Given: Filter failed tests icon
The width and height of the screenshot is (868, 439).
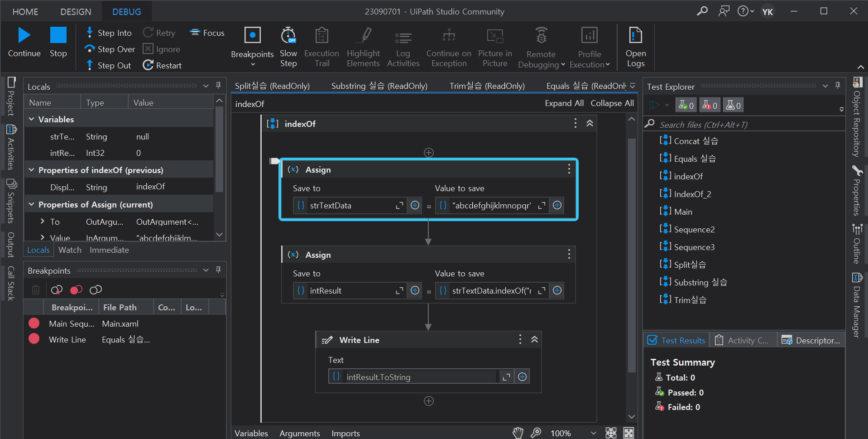Looking at the screenshot, I should coord(710,105).
